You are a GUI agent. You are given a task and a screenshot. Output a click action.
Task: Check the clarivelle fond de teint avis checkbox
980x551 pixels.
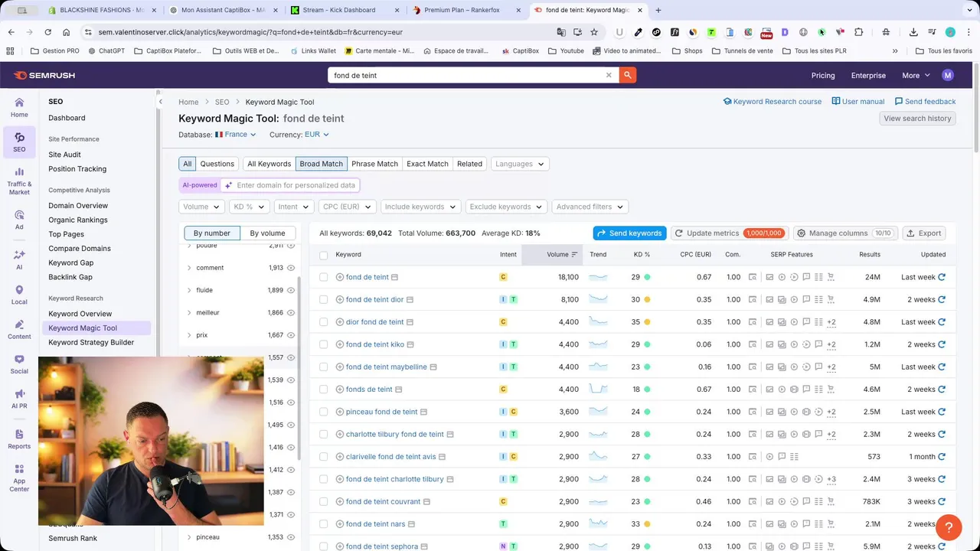[x=323, y=457]
